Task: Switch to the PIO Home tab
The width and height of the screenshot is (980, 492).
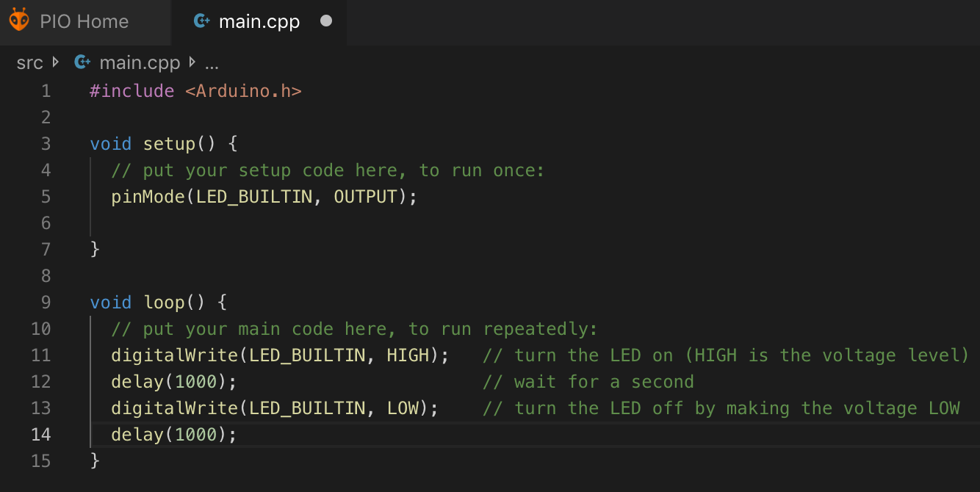Action: point(84,22)
